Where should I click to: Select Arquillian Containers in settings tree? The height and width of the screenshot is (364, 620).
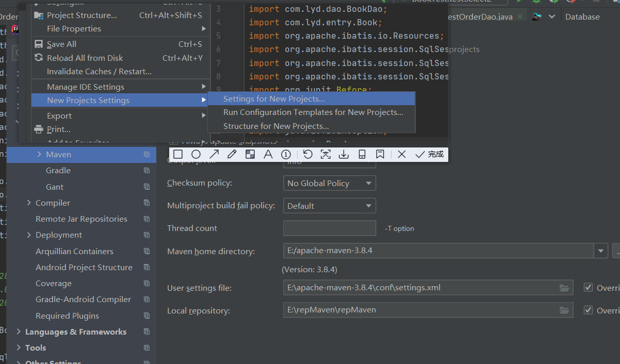coord(74,252)
